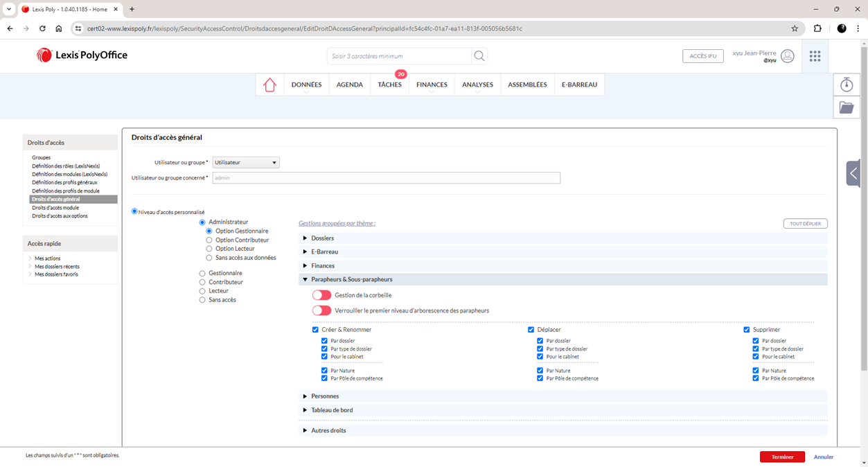The image size is (868, 467).
Task: Open the folder side tool
Action: pos(847,107)
